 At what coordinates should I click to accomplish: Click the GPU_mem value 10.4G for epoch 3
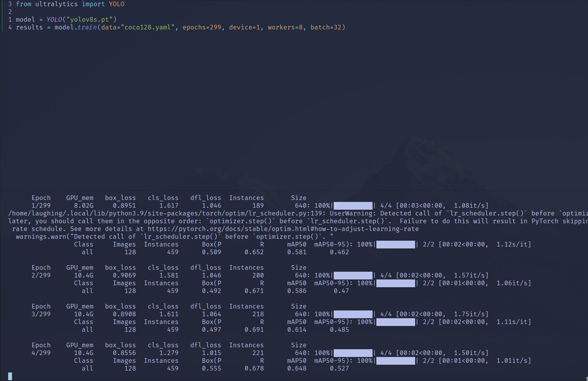click(x=83, y=314)
